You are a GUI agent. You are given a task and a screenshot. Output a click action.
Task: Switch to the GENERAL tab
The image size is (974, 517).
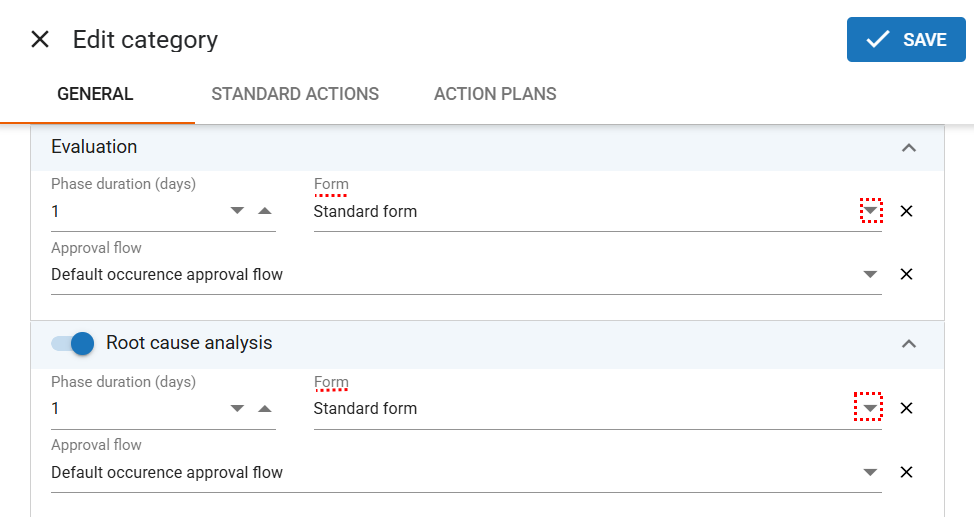pyautogui.click(x=95, y=94)
